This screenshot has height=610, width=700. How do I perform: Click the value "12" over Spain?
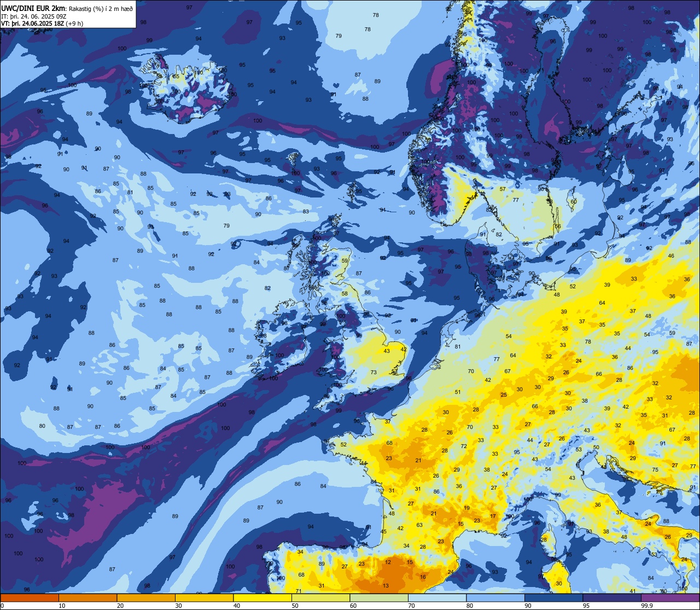(388, 562)
